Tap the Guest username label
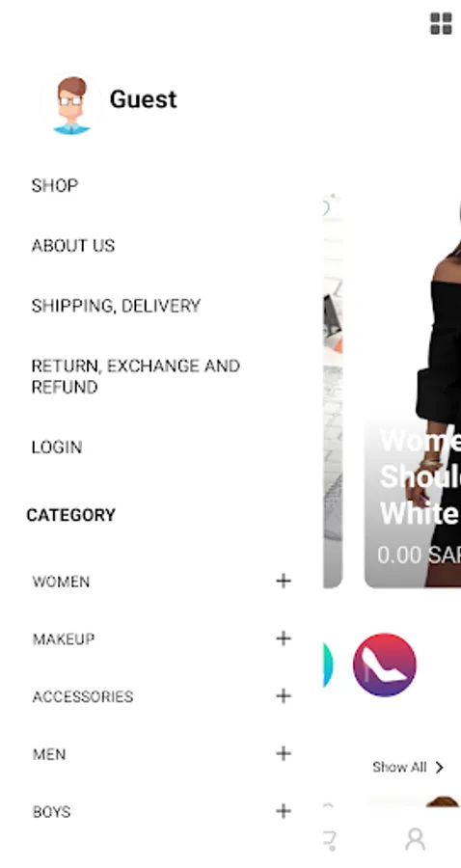The height and width of the screenshot is (868, 461). pyautogui.click(x=144, y=99)
